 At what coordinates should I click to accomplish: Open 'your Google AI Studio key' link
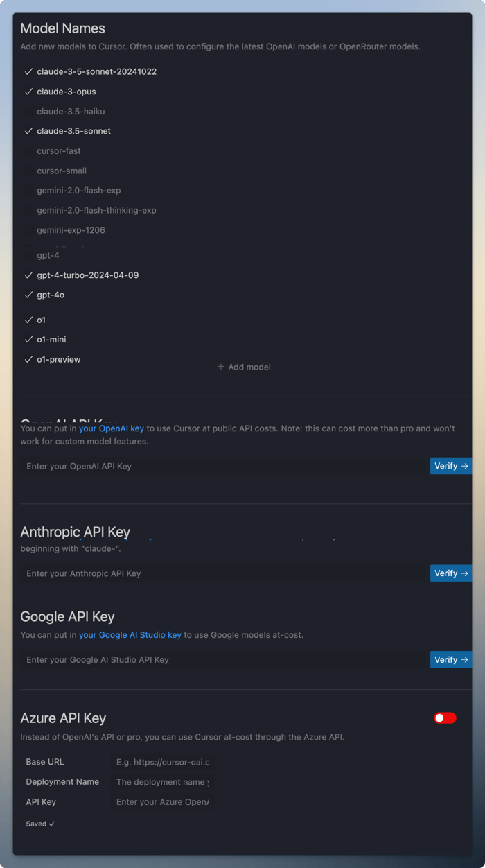click(x=130, y=634)
